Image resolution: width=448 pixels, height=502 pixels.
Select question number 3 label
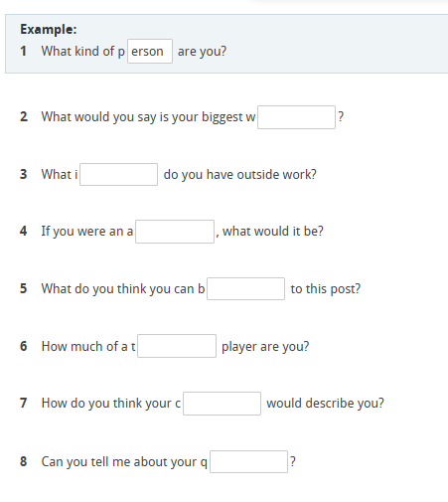click(24, 174)
